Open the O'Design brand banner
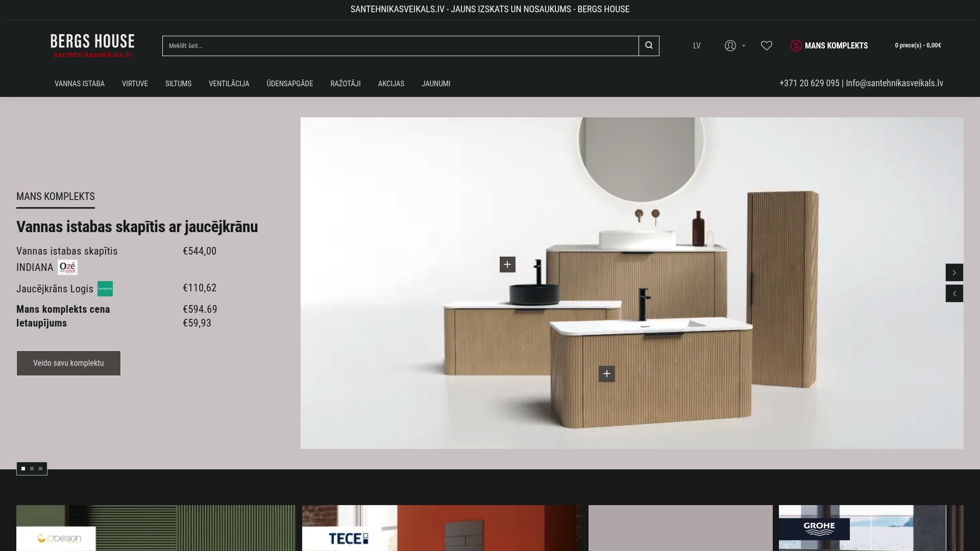980x551 pixels. click(x=156, y=528)
